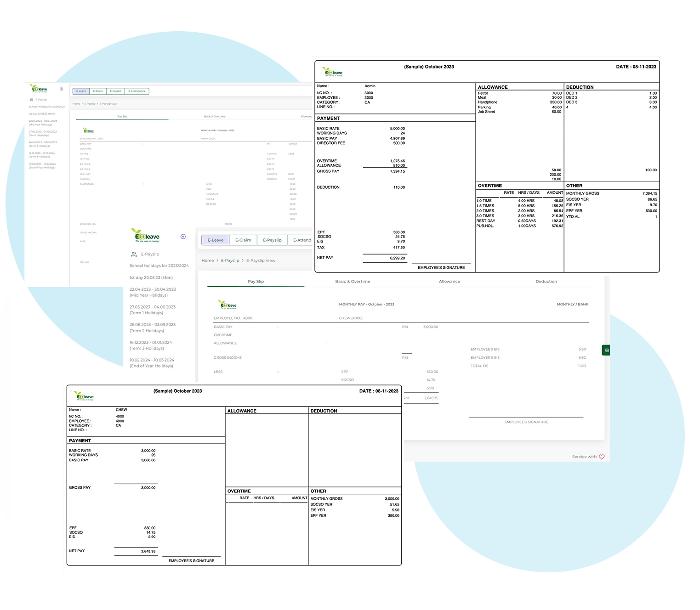Click the users icon beside E-Payslip in the large sidebar

[134, 254]
